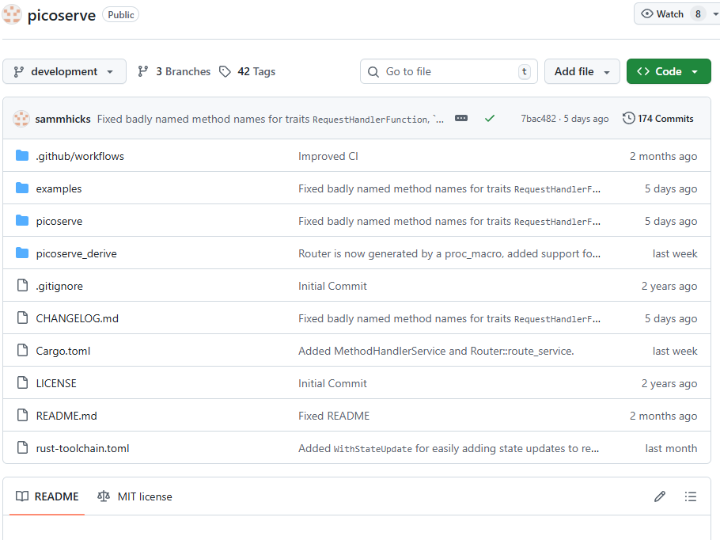This screenshot has width=720, height=540.
Task: Expand the development branch dropdown
Action: (64, 71)
